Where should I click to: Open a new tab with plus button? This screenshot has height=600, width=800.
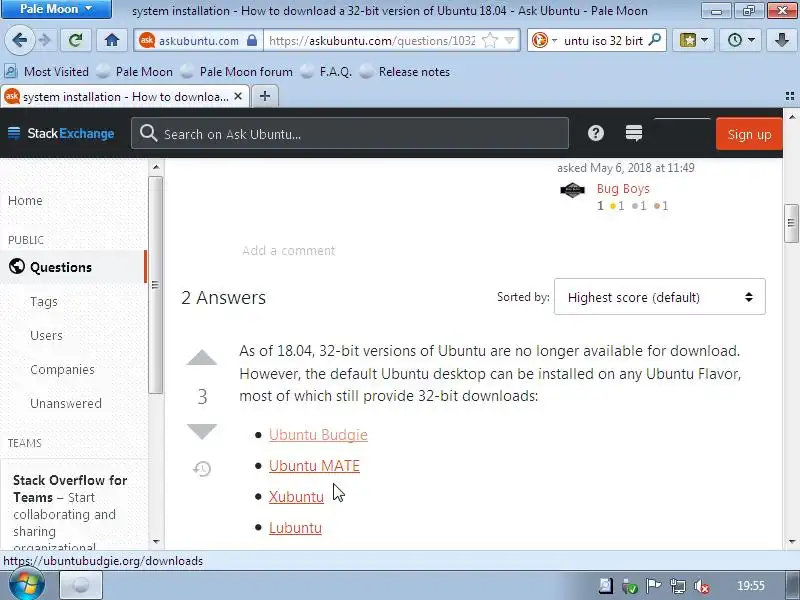(265, 96)
